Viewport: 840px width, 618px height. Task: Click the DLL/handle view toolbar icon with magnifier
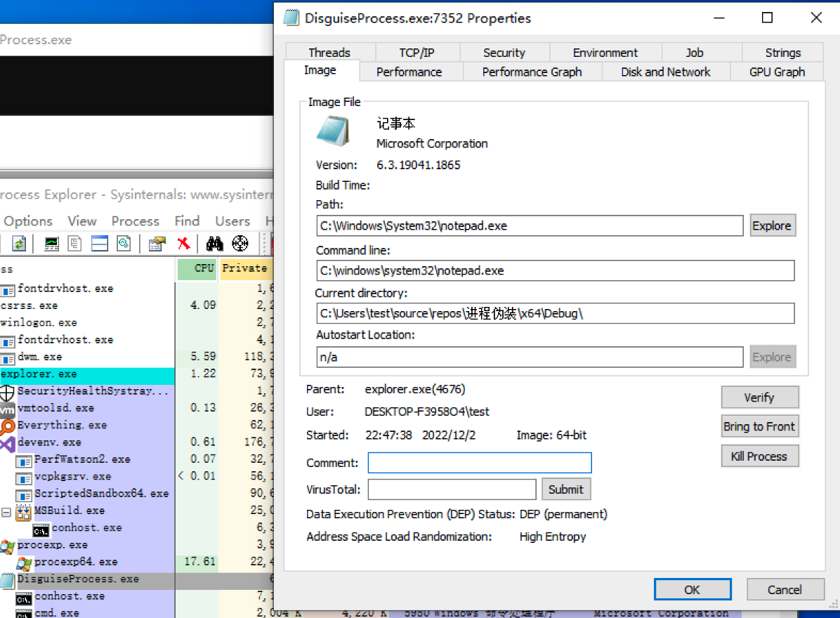click(124, 244)
